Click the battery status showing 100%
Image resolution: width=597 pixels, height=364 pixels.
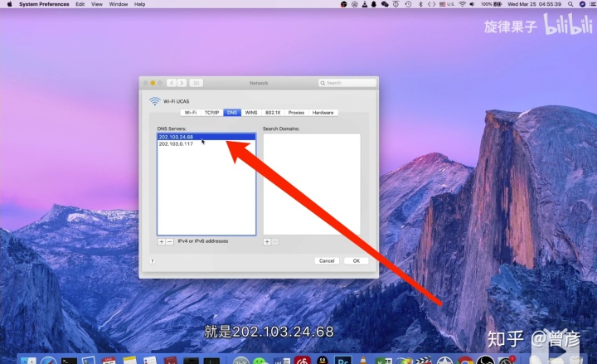tap(491, 4)
